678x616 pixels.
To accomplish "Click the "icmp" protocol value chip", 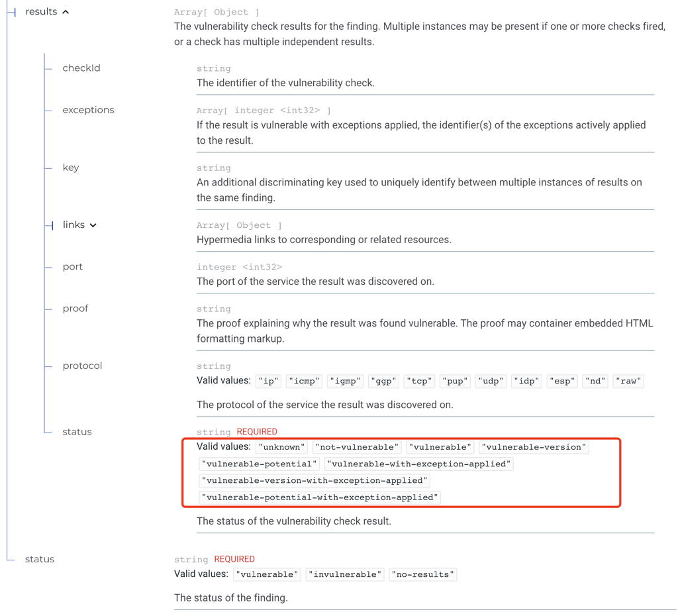I will (x=303, y=381).
